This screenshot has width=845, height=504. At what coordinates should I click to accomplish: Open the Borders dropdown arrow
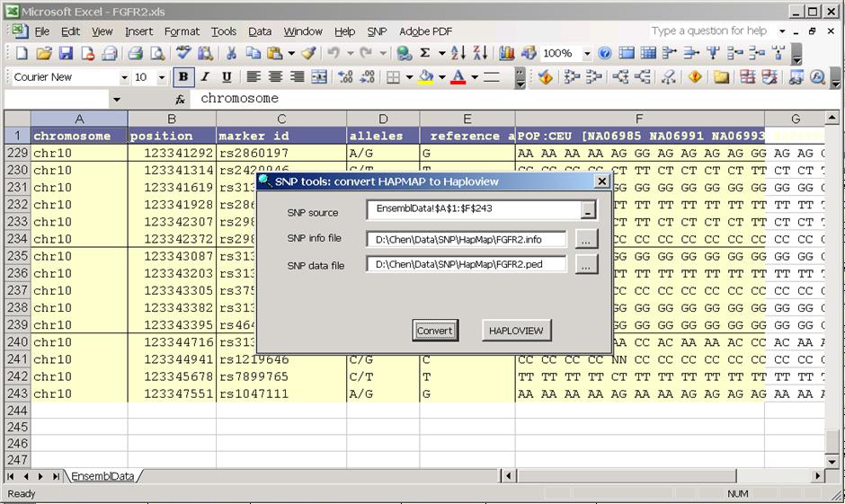(x=409, y=77)
